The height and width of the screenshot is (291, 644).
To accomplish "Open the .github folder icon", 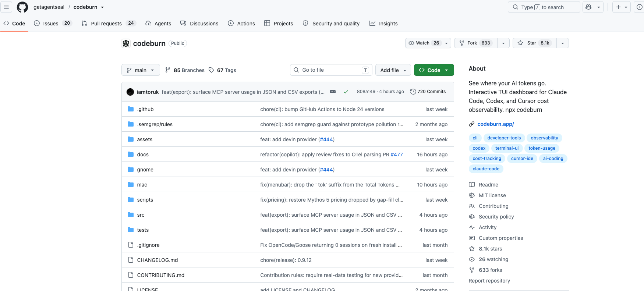I will pos(131,109).
